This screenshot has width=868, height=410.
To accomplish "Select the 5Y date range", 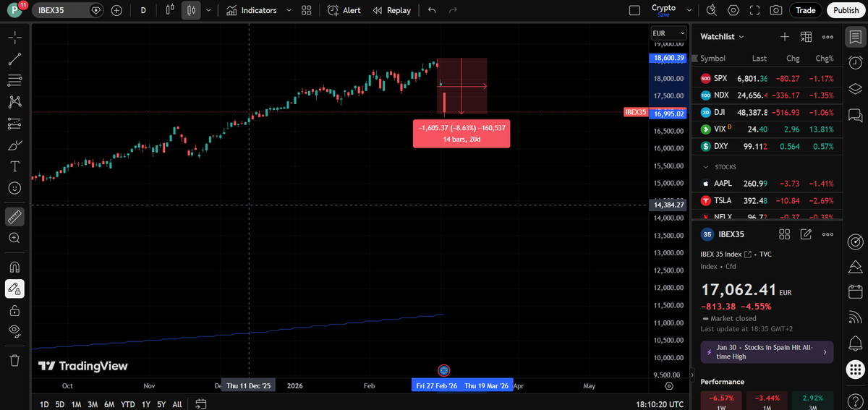I will (x=161, y=404).
